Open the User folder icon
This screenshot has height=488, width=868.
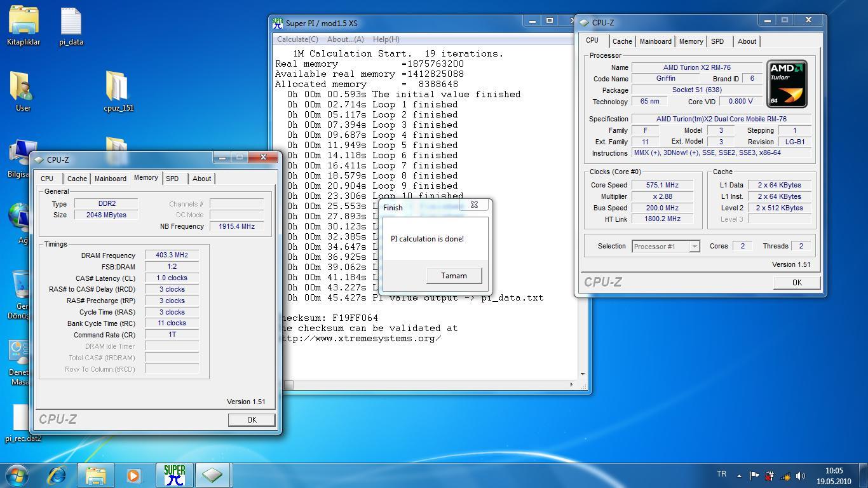(24, 91)
